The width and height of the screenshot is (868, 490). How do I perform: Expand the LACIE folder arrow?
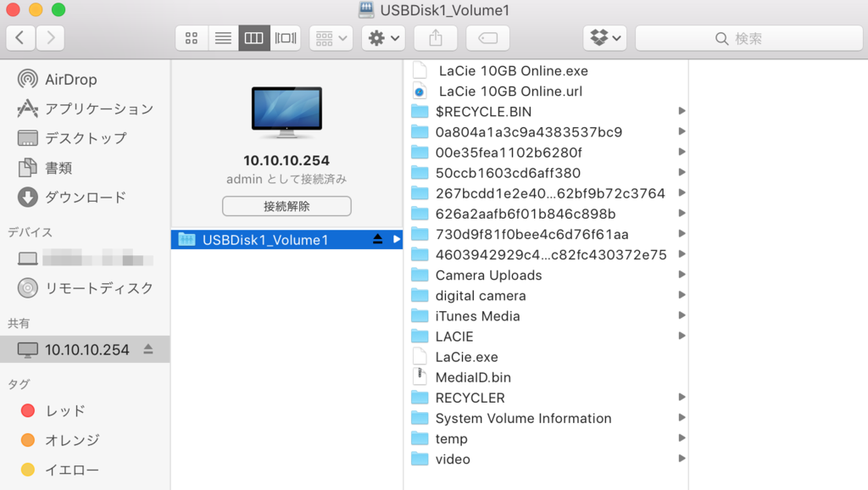tap(682, 336)
